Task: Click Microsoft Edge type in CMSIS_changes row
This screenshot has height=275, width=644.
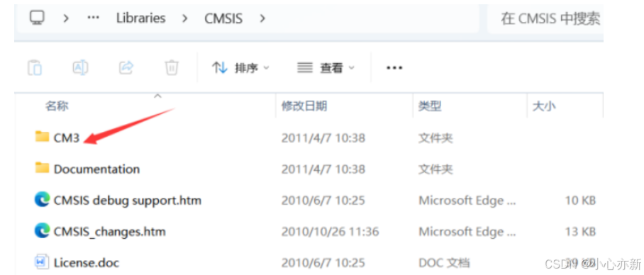Action: (467, 232)
